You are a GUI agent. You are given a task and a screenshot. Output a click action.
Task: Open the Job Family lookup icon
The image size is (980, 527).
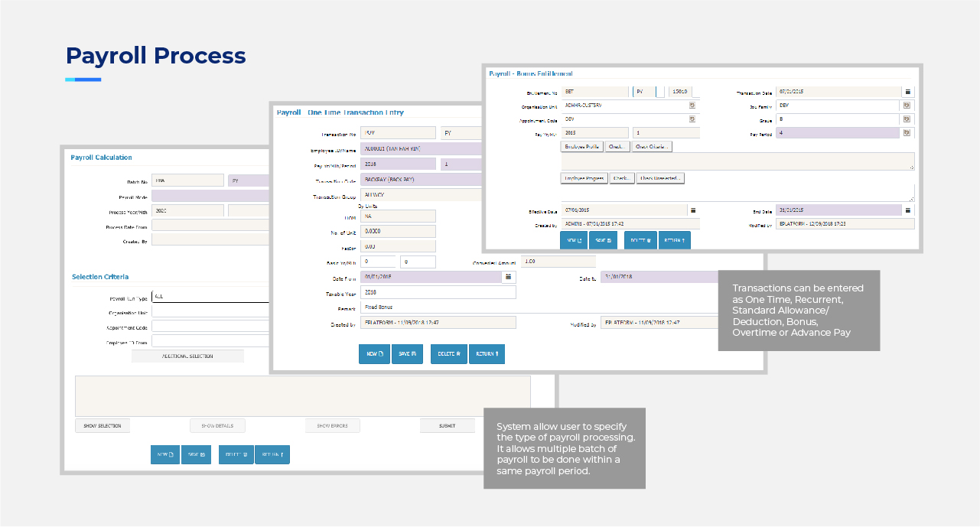908,106
